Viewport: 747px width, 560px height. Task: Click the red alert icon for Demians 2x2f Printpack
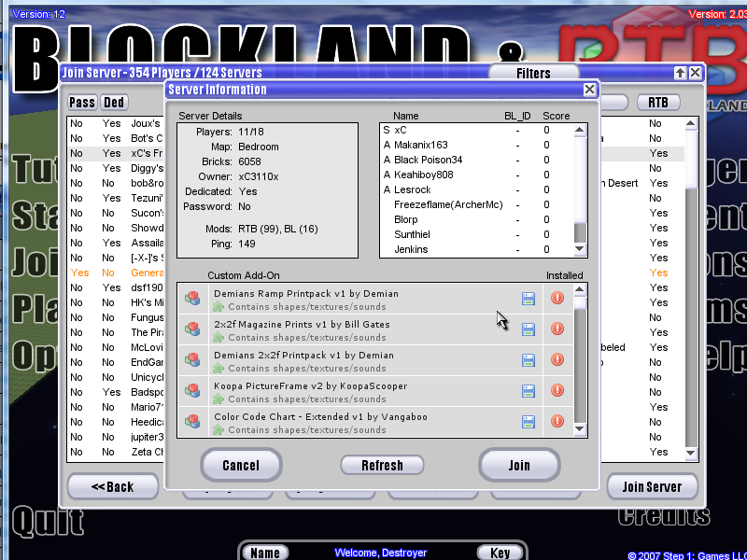557,360
